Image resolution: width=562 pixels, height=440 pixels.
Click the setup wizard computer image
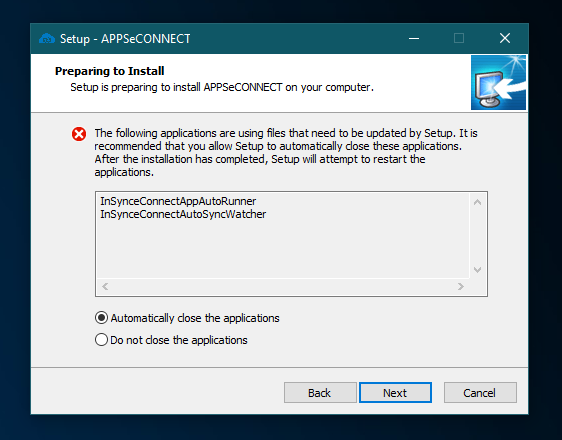tap(498, 82)
